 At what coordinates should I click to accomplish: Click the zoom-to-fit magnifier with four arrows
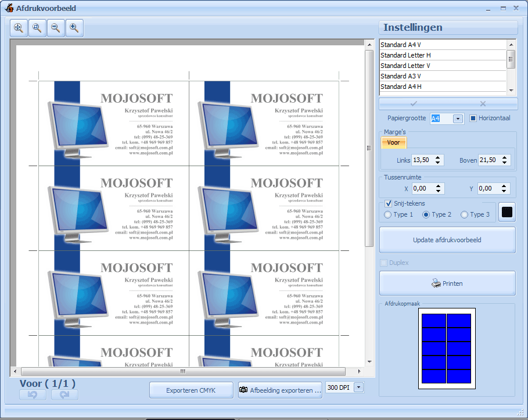[x=19, y=28]
